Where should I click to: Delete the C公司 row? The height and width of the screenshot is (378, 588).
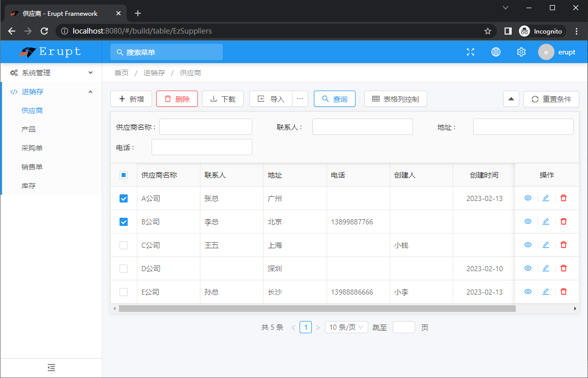[563, 245]
